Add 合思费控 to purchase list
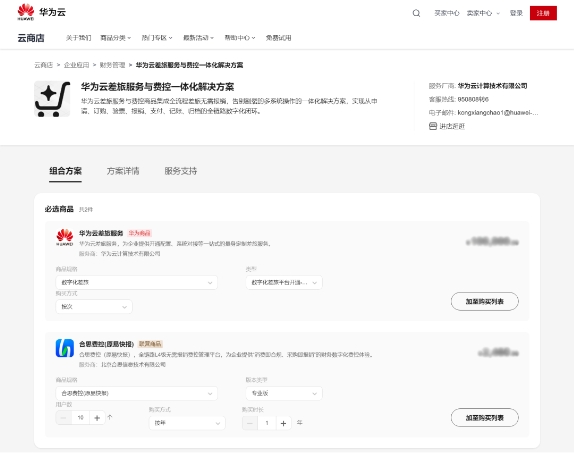This screenshot has width=574, height=453. click(x=485, y=417)
